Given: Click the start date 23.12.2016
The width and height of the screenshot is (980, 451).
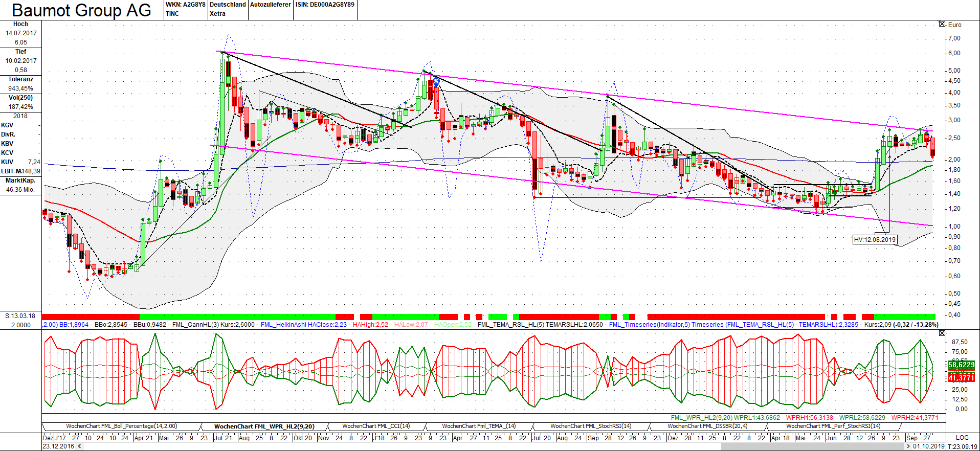Looking at the screenshot, I should click(59, 446).
